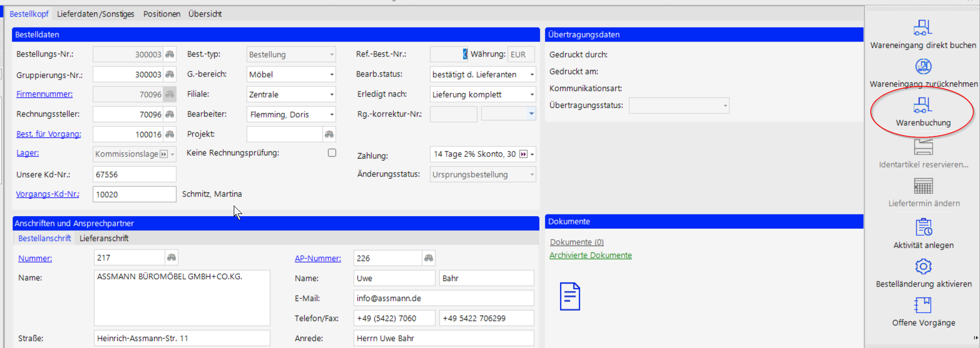Click binoculars search next to Gruppierungs-Nr.
The height and width of the screenshot is (348, 980).
point(170,74)
